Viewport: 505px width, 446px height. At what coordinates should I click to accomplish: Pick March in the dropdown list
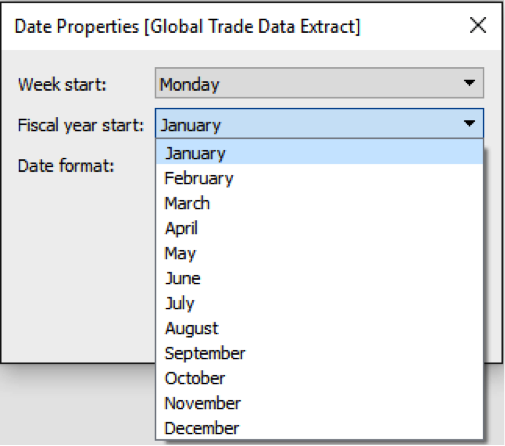(x=319, y=203)
